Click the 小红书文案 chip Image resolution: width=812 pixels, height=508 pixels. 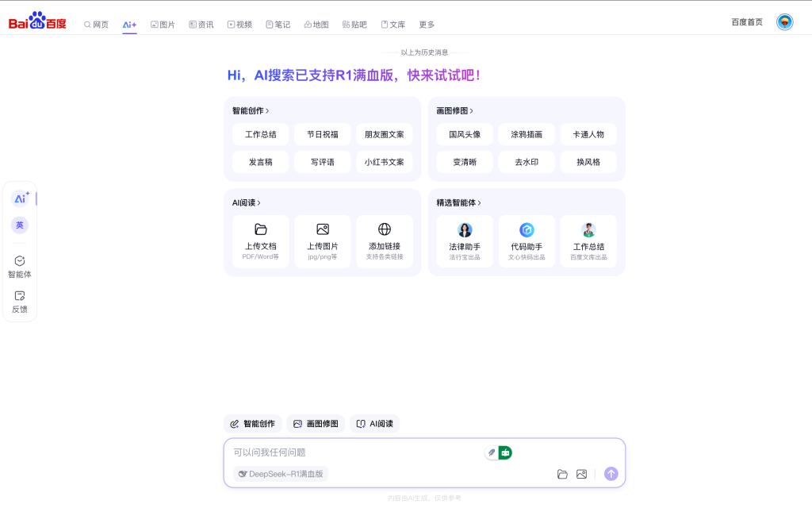(385, 162)
